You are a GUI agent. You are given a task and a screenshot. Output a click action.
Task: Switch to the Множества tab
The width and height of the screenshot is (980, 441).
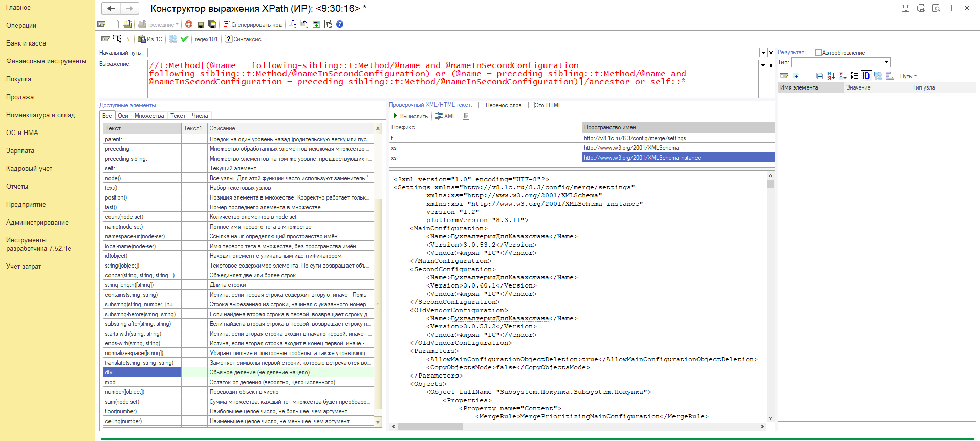(149, 116)
